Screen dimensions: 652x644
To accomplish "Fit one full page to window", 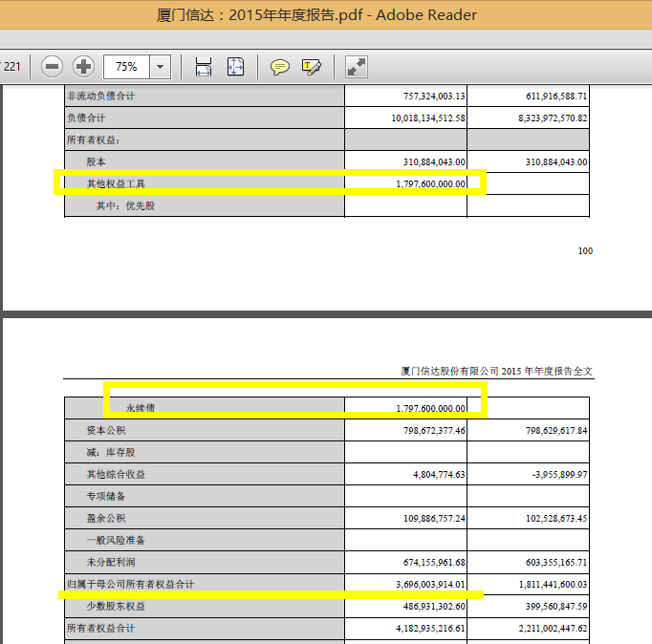I will tap(235, 67).
